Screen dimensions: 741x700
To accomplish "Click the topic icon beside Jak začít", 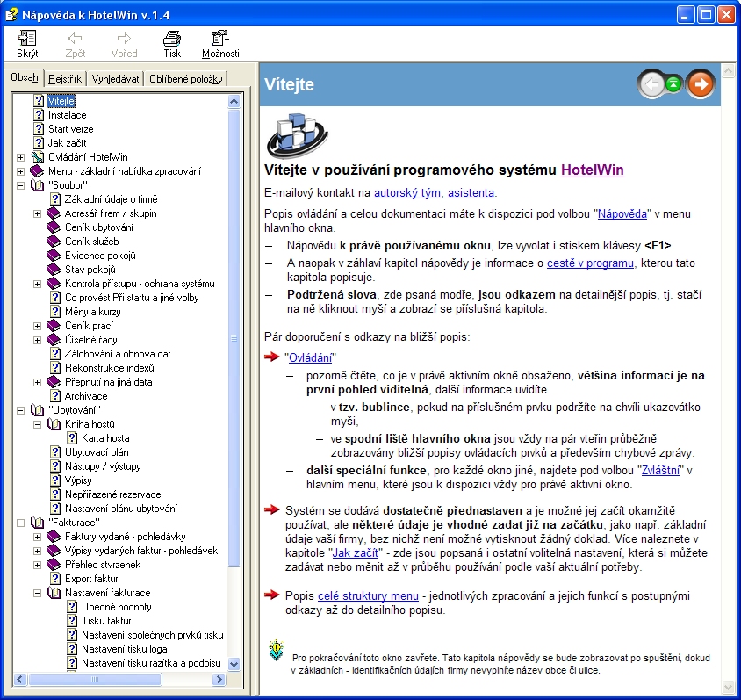I will (x=39, y=143).
